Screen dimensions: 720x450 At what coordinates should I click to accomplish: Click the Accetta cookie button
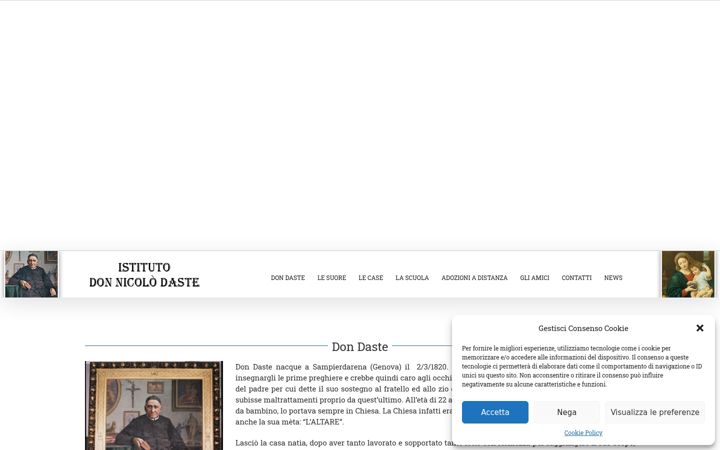(495, 412)
